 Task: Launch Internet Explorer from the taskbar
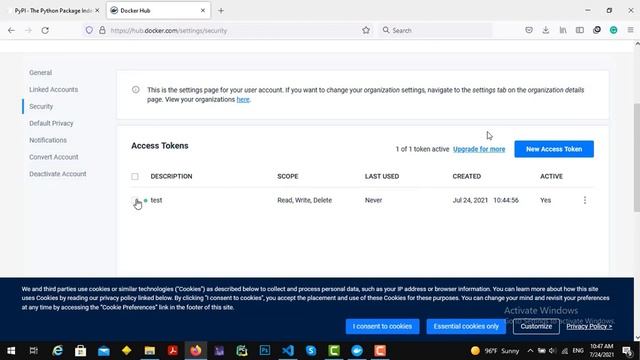coord(58,351)
